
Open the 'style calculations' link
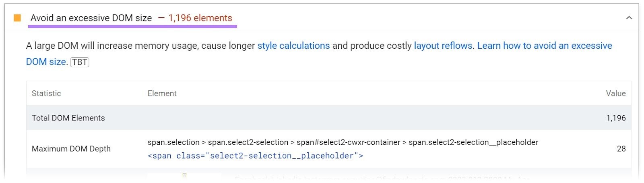tap(293, 46)
